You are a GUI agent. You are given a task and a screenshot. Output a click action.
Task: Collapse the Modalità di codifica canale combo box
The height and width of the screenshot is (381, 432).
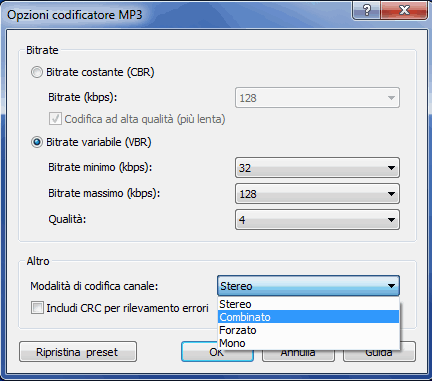[308, 286]
